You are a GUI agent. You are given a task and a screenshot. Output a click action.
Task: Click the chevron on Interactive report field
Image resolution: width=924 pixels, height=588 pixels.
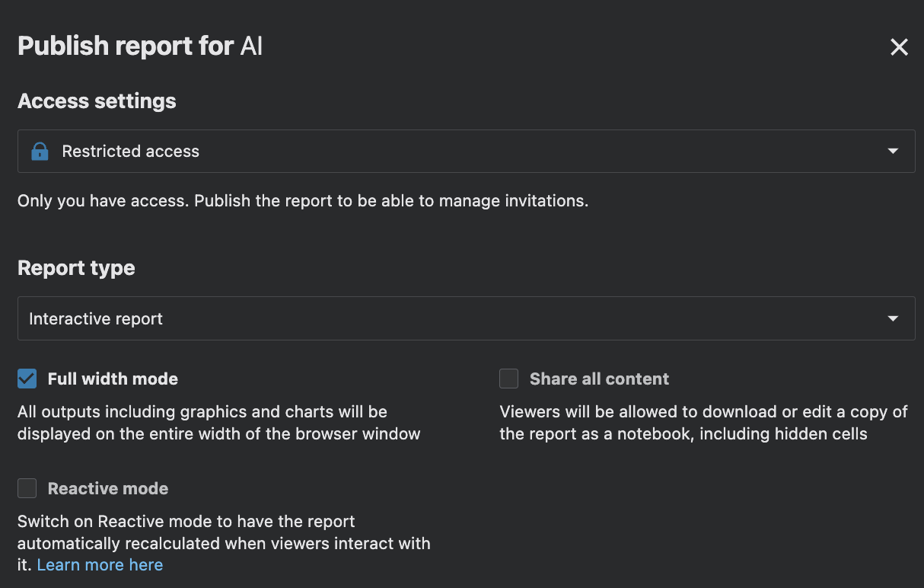tap(892, 318)
